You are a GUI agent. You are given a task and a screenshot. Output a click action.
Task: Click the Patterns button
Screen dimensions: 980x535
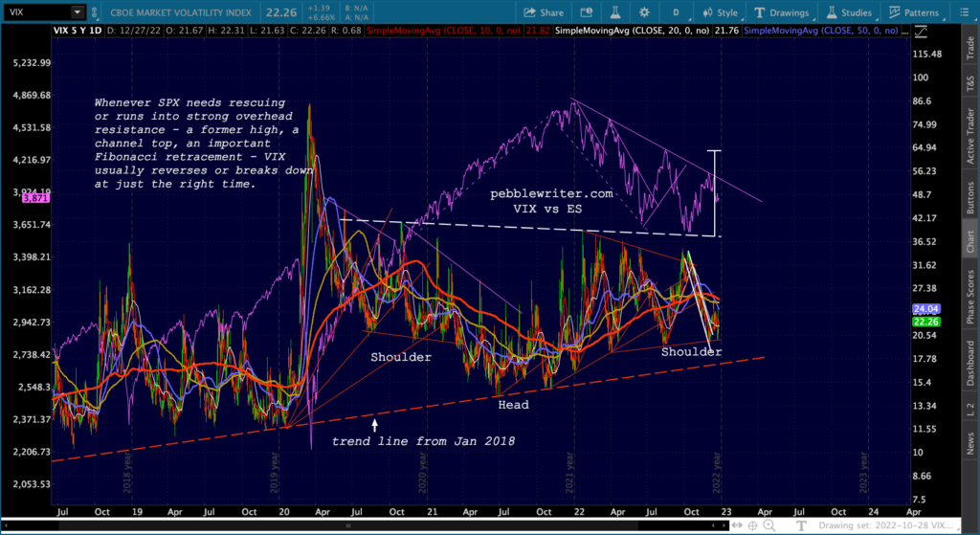(915, 12)
